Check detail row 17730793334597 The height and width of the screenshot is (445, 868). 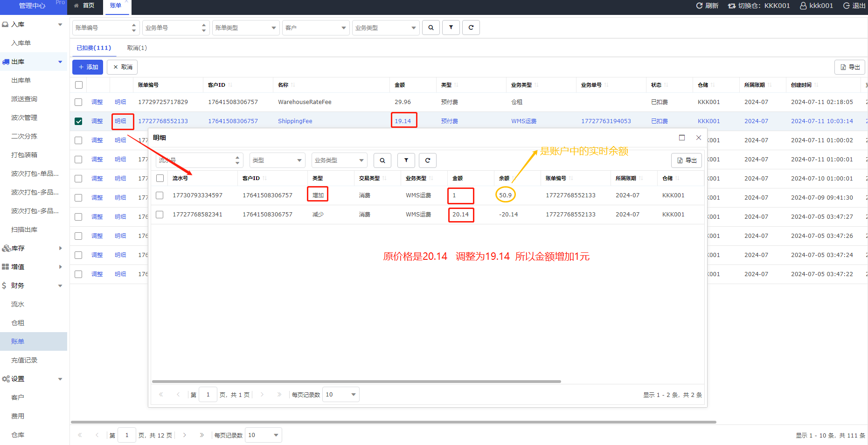[x=160, y=195]
